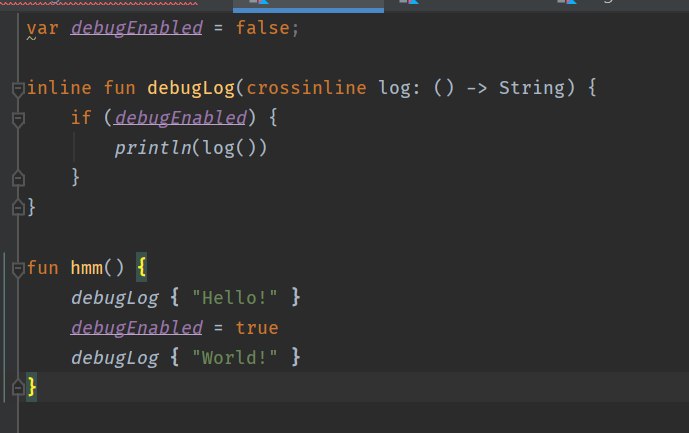Viewport: 689px width, 433px height.
Task: Click debugLog call with "World!"
Action: pos(115,358)
